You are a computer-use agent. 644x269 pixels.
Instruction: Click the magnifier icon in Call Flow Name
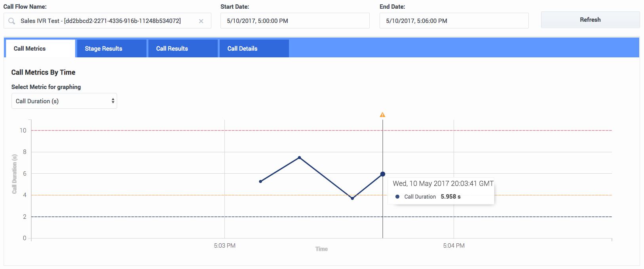click(x=12, y=21)
